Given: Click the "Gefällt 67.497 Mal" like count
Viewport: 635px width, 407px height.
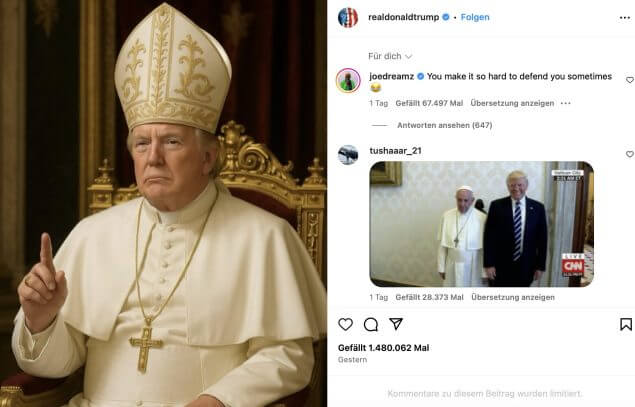Looking at the screenshot, I should [x=429, y=103].
